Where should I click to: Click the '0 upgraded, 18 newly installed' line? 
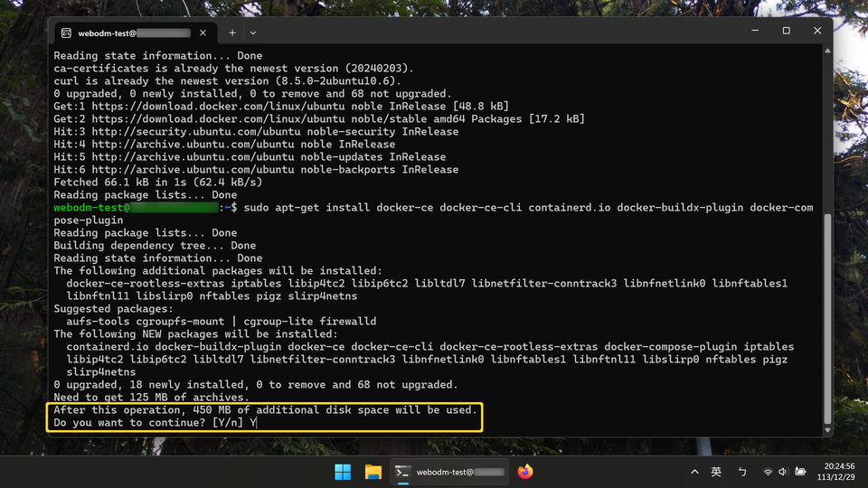pos(256,385)
